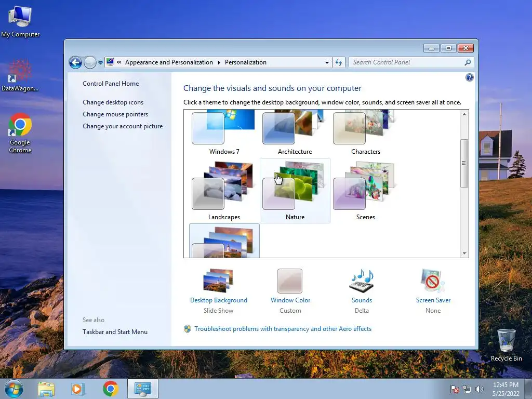Click theme list scroll down arrow
The width and height of the screenshot is (532, 399).
pos(464,253)
